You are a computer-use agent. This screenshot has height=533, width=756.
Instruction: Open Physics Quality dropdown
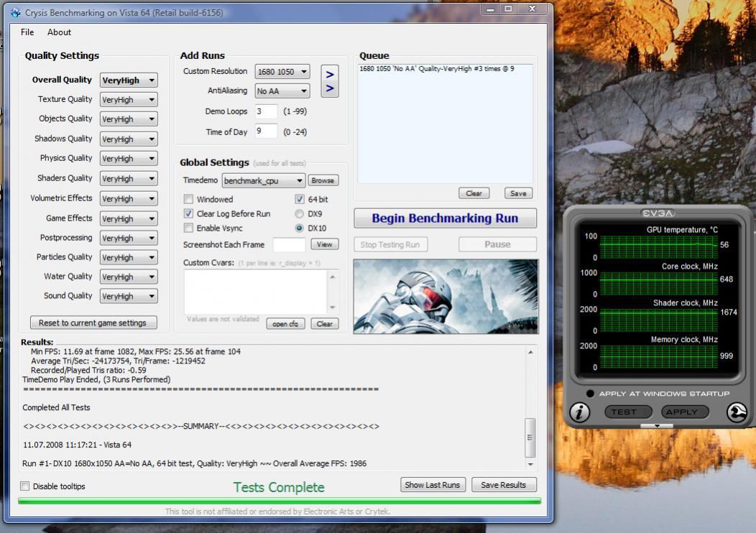[129, 159]
